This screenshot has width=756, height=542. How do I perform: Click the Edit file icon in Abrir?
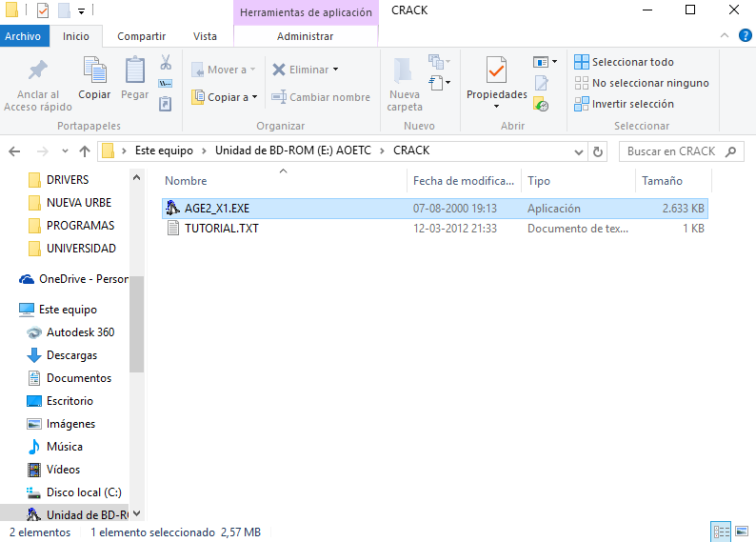pos(541,84)
